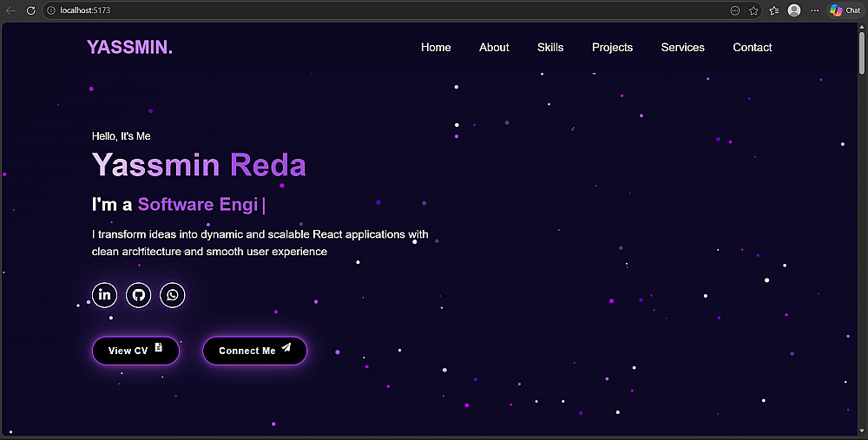Go to the About nav item
This screenshot has height=440, width=868.
pyautogui.click(x=494, y=48)
